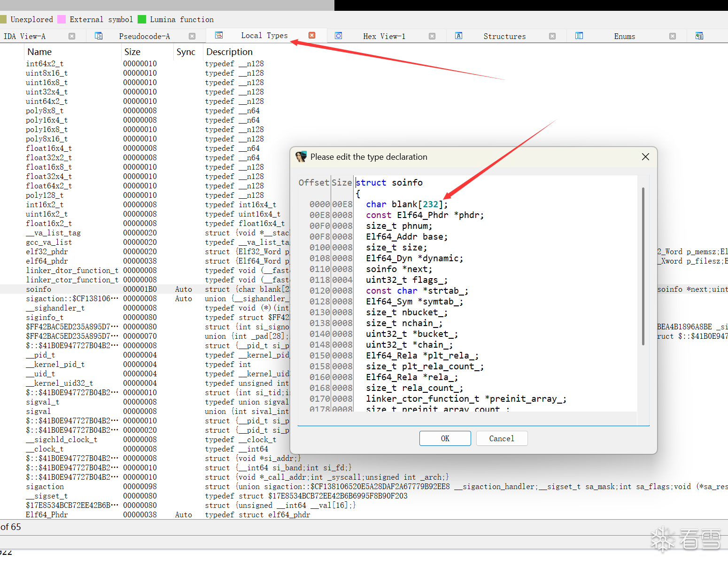Select the __sigset_t type row
Viewport: 728px width, 561px height.
click(x=364, y=496)
